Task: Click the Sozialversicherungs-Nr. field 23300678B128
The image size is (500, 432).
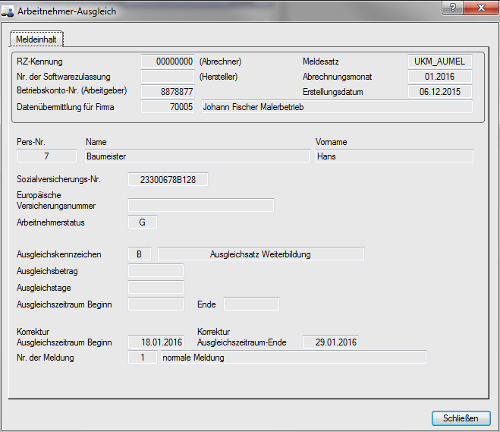Action: coord(168,180)
